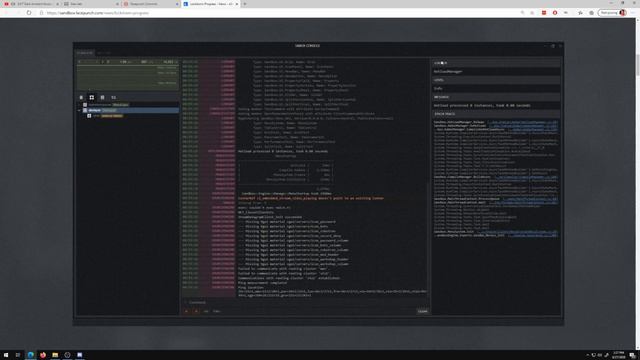Select the child row under the highlighted tree row

pos(128,116)
